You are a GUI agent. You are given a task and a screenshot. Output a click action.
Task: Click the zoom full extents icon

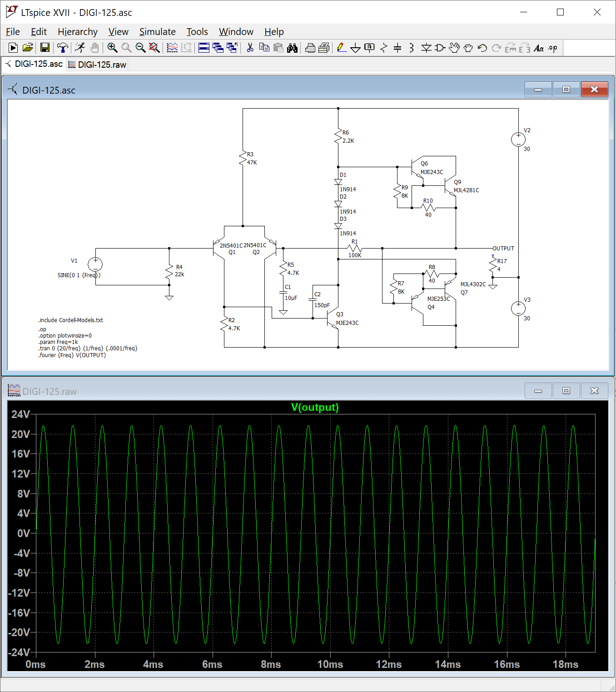154,48
